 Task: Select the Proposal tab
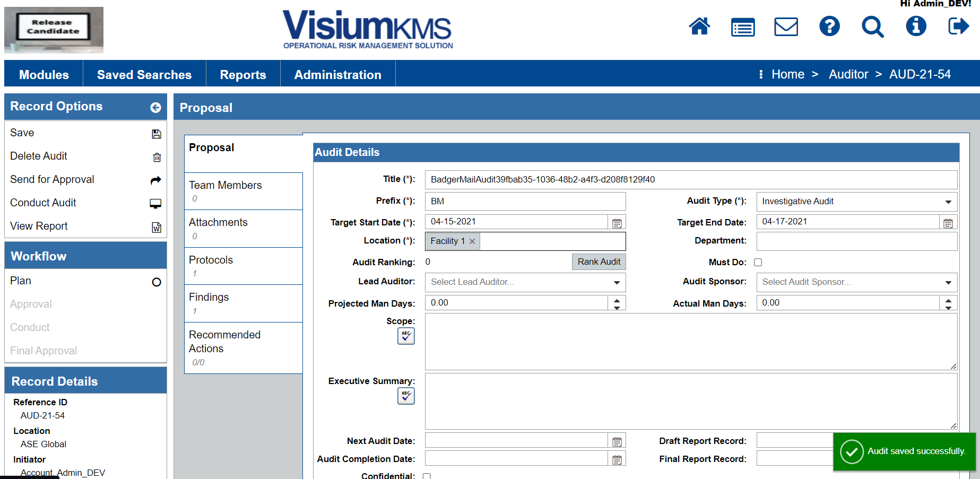(x=244, y=153)
